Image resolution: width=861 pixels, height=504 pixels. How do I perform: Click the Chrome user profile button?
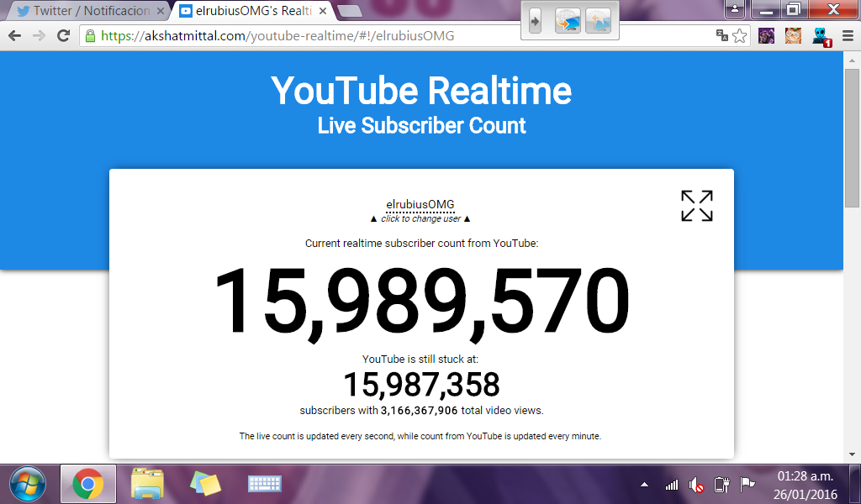(x=735, y=8)
